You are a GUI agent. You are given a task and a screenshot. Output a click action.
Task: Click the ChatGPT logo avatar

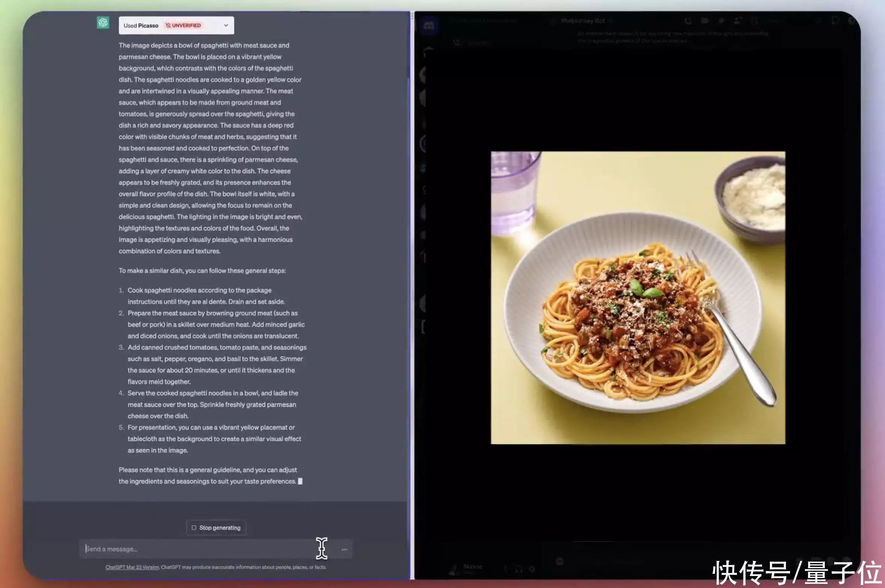103,23
